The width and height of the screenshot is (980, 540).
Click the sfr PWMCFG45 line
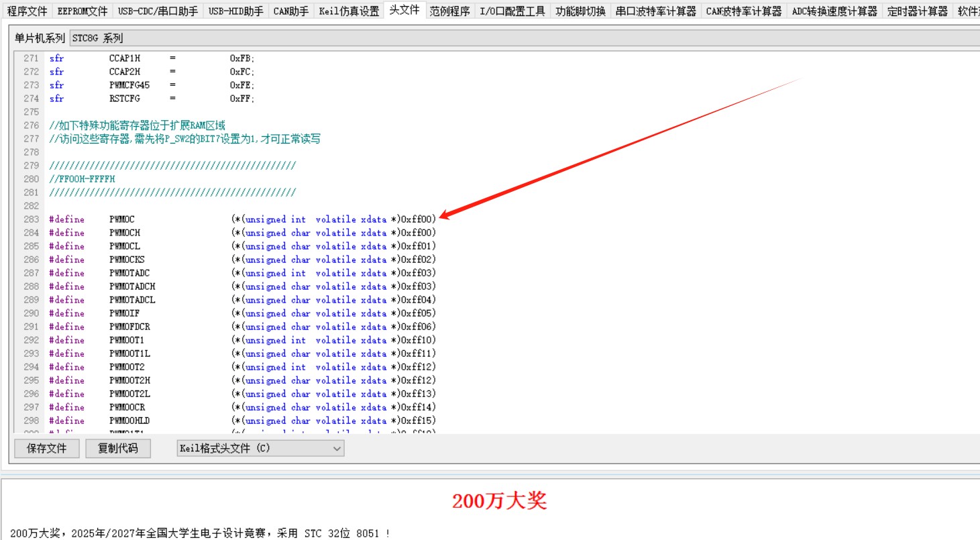pos(152,85)
